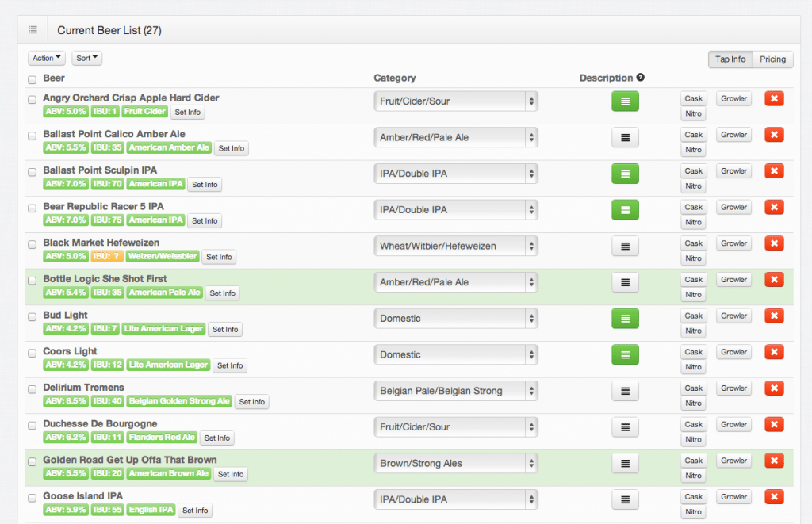812x524 pixels.
Task: Remove Ballast Point Calico Amber Ale with red X
Action: point(774,135)
